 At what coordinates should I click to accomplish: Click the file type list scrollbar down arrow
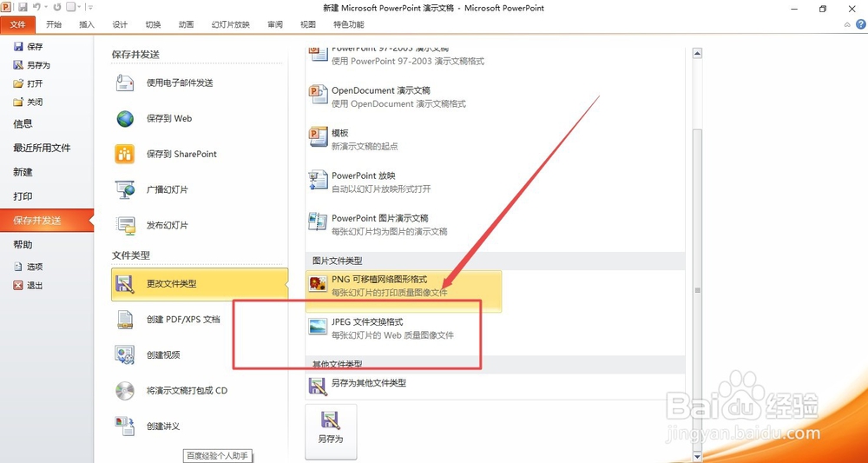pyautogui.click(x=698, y=455)
